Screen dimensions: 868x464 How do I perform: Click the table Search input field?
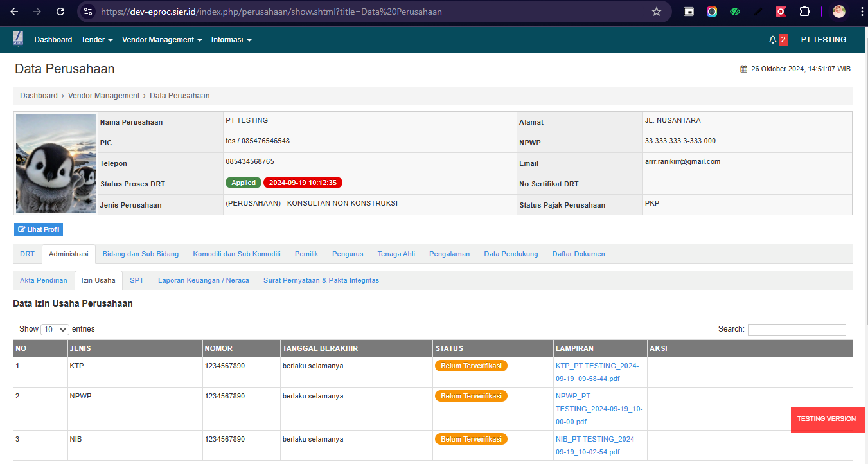(x=797, y=330)
